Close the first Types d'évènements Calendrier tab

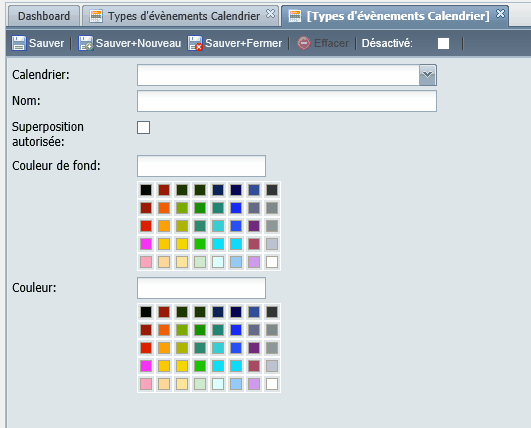coord(270,14)
